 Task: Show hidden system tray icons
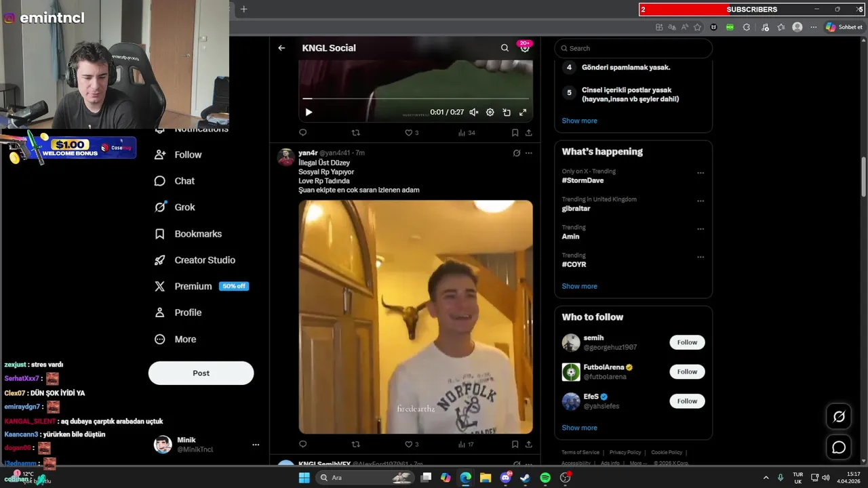point(766,478)
